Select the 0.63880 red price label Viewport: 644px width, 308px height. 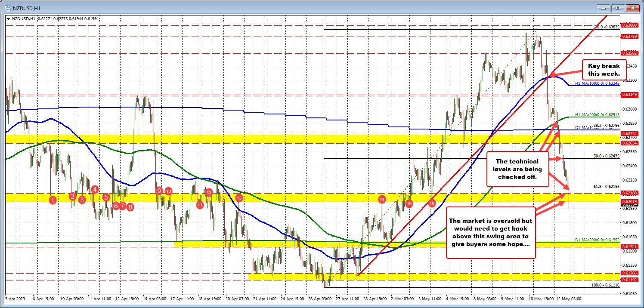(x=629, y=25)
